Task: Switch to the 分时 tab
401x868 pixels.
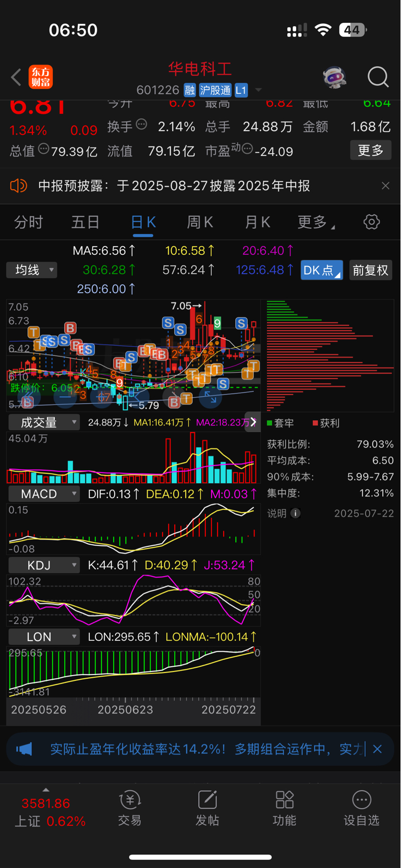Action: click(x=28, y=222)
